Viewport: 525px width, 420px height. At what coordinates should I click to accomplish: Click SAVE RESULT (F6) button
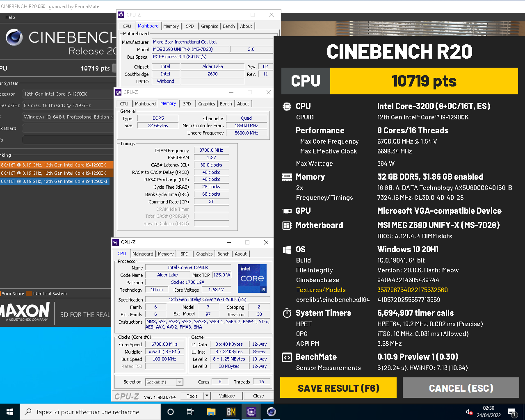[x=338, y=388]
